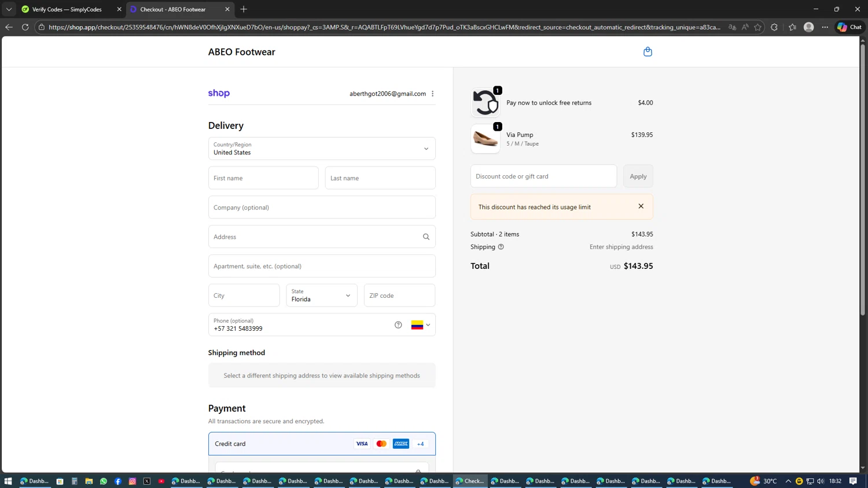Viewport: 868px width, 488px height.
Task: Click the ZIP code field
Action: tap(399, 295)
